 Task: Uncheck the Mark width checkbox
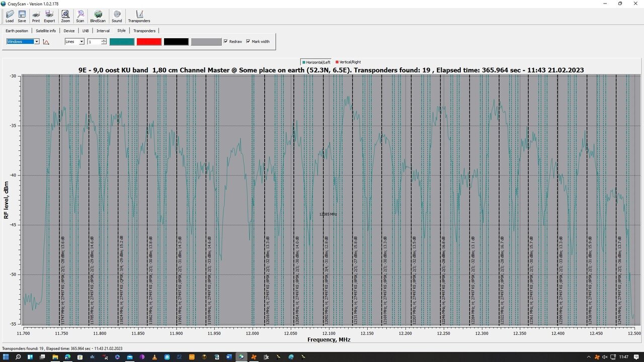pos(248,42)
